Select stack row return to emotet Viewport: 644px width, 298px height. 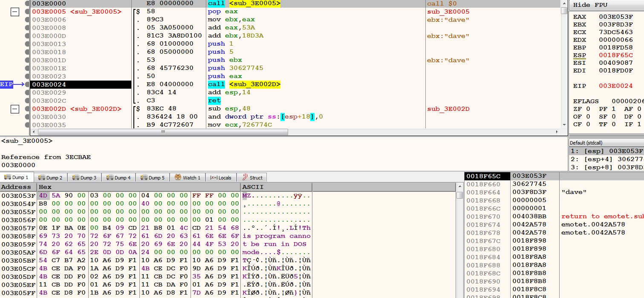[554, 217]
